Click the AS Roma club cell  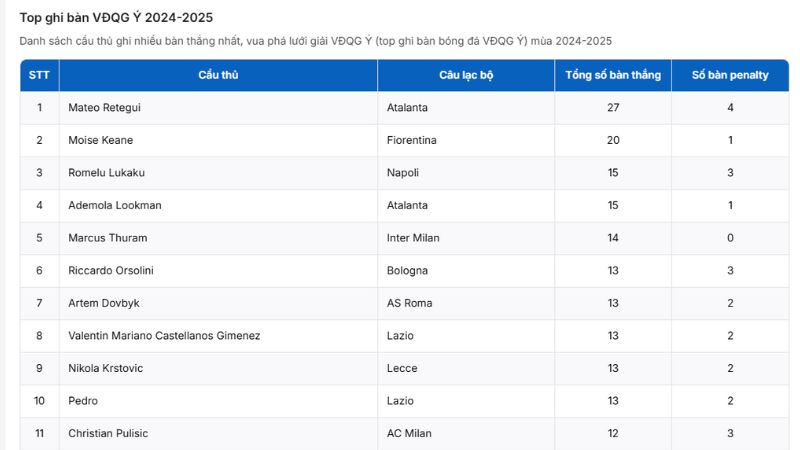408,303
